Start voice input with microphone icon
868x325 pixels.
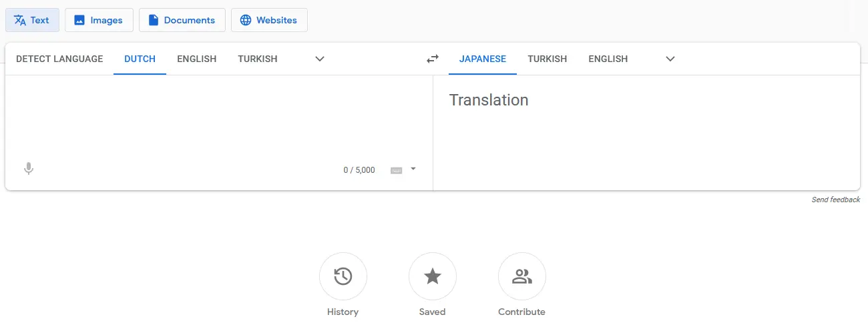coord(28,169)
